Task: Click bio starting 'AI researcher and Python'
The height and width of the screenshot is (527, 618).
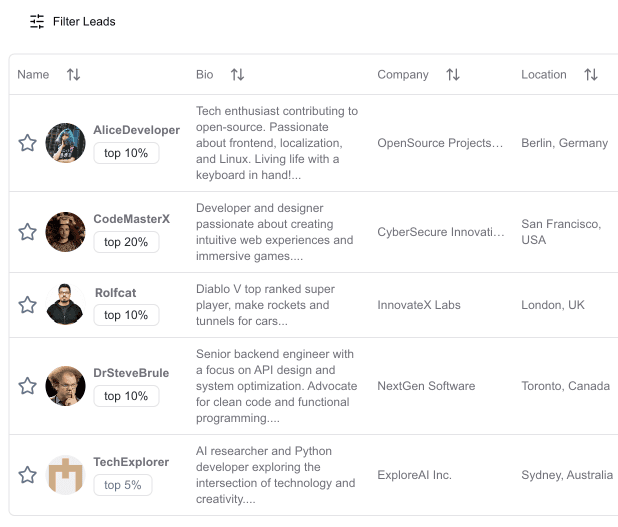Action: click(x=275, y=475)
